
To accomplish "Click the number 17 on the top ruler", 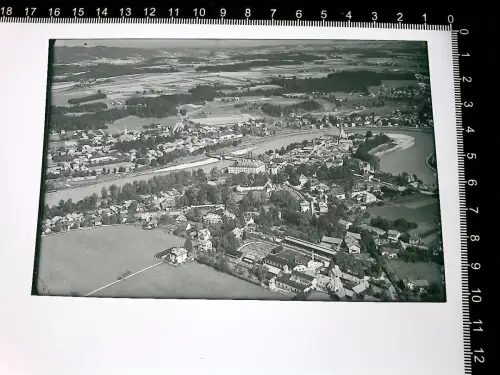I will 30,12.
